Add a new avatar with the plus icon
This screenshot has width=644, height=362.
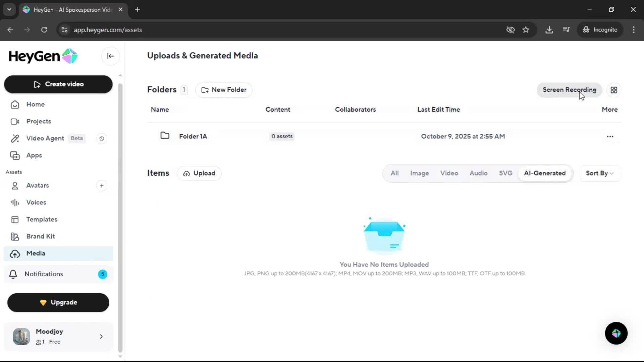102,186
